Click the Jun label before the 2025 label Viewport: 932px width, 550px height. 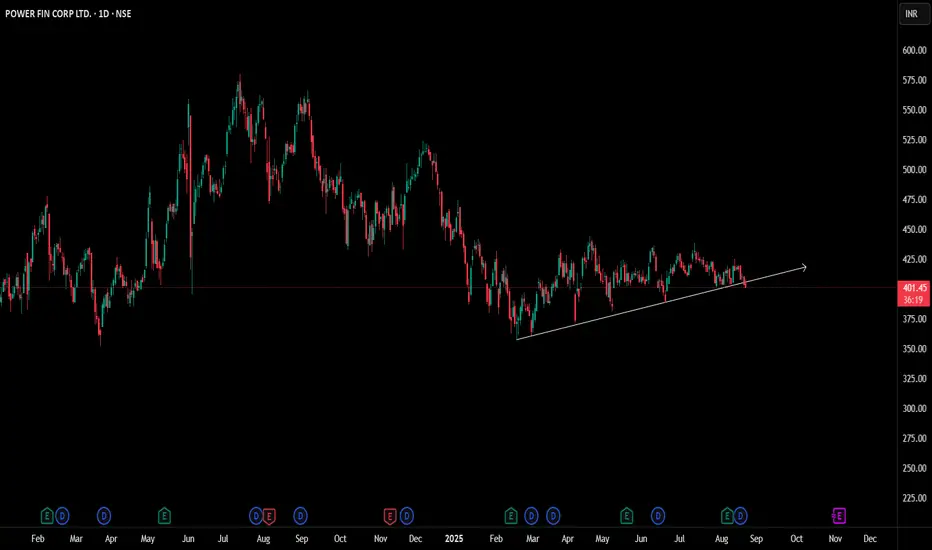(x=188, y=539)
